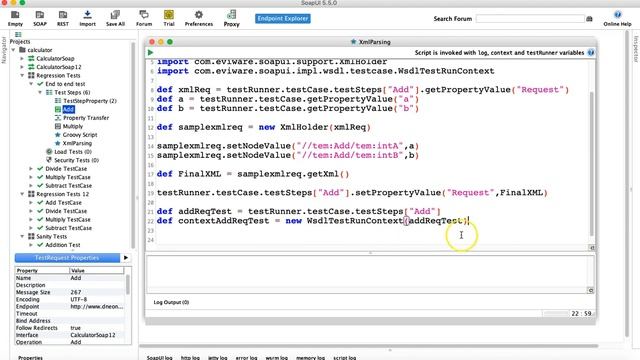Screen dimensions: 640x360
Task: Expand the Divide TestCase under Regression Tests
Action: tap(31, 169)
